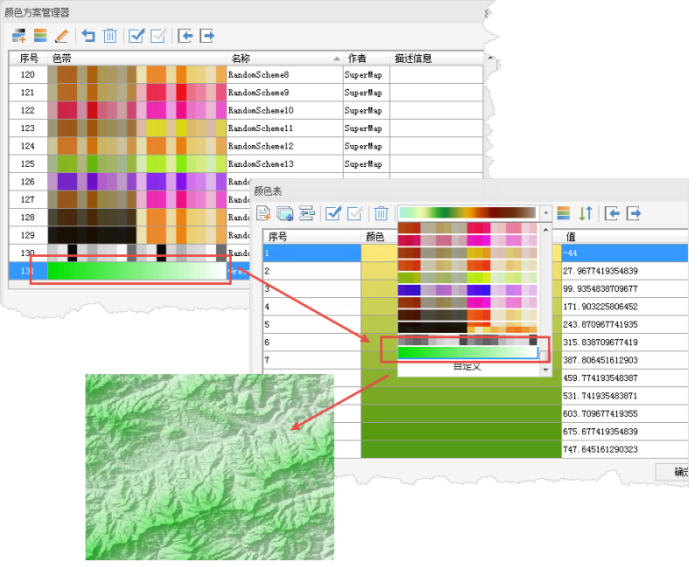Click the add color scheme icon
Screen dimensions: 700x567
coord(19,36)
